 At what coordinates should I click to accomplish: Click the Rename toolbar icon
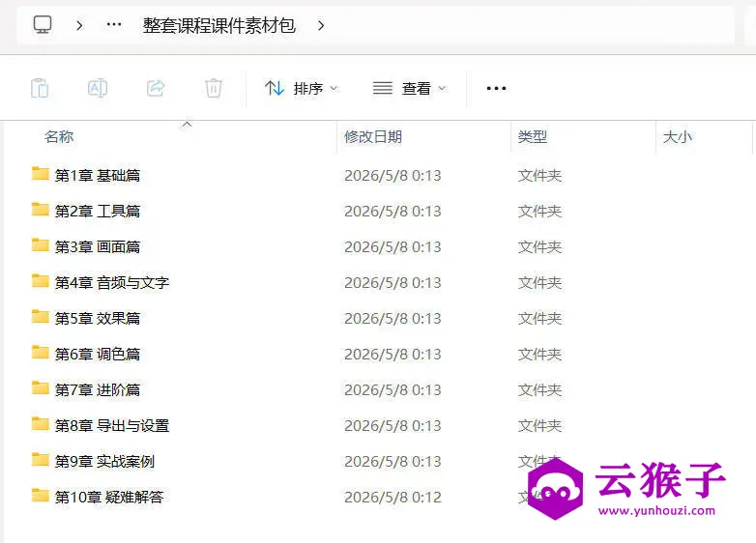[x=98, y=88]
